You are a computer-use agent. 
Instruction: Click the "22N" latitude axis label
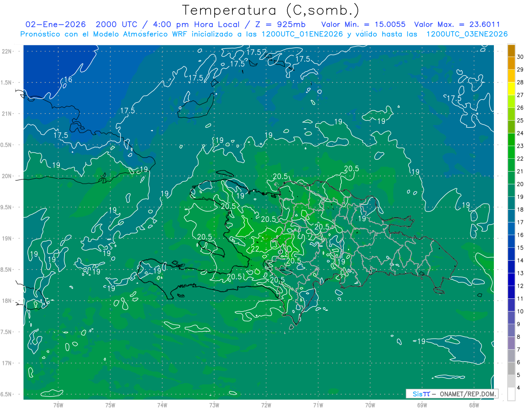click(7, 51)
